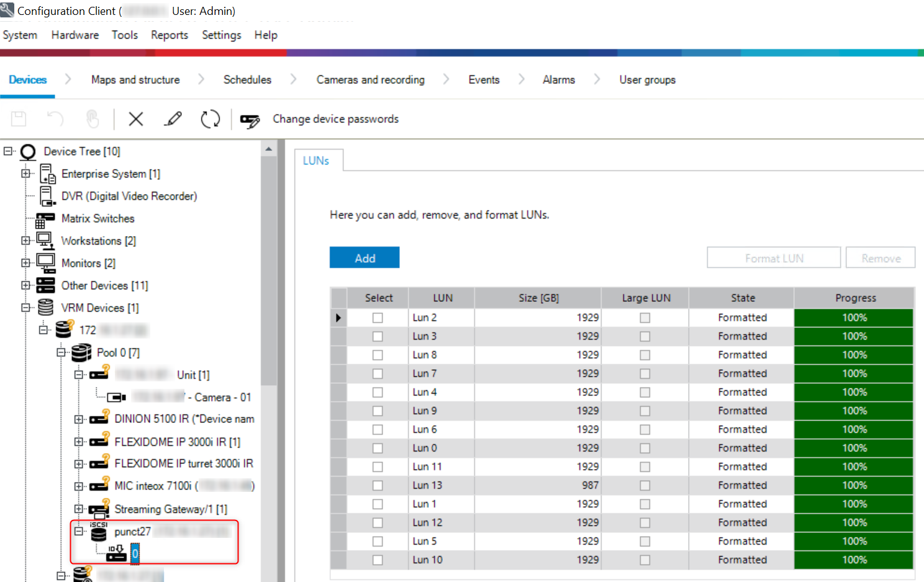
Task: Expand the Enterprise System node
Action: [x=25, y=174]
